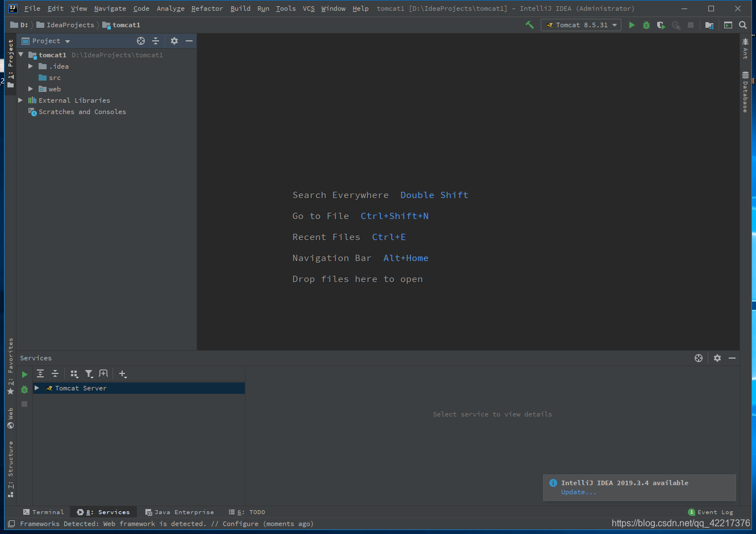The width and height of the screenshot is (756, 534).
Task: Open Tomcat 8.5.31 run configuration dropdown
Action: point(580,25)
